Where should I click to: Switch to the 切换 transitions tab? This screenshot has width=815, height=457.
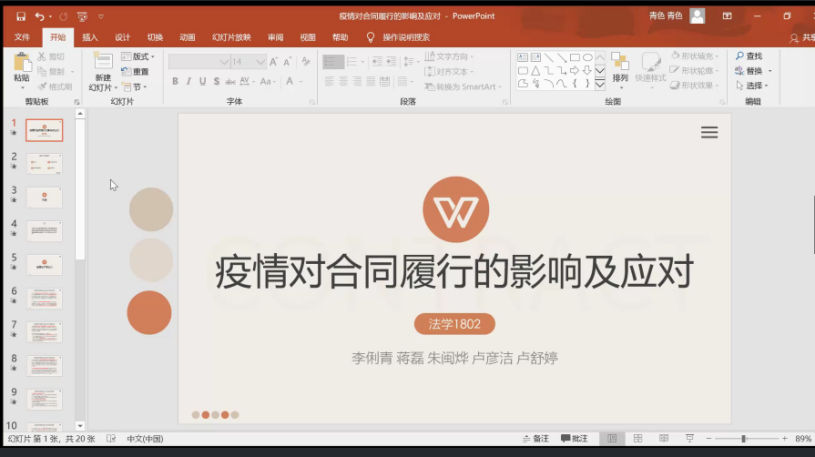[155, 37]
